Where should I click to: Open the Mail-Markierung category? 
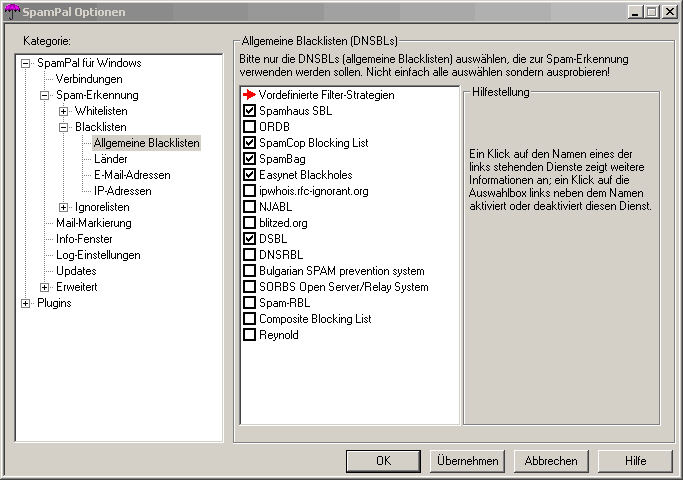click(94, 223)
